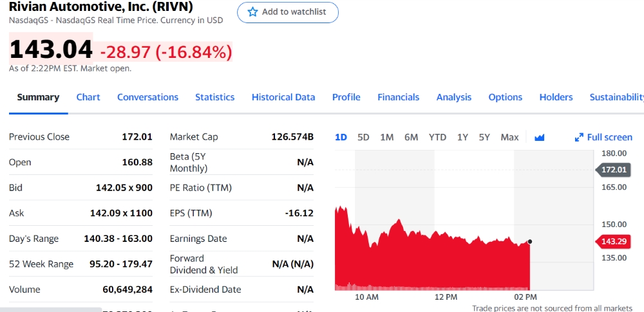Image resolution: width=644 pixels, height=312 pixels.
Task: Click the Forward Dividend & Yield label
Action: pos(204,264)
